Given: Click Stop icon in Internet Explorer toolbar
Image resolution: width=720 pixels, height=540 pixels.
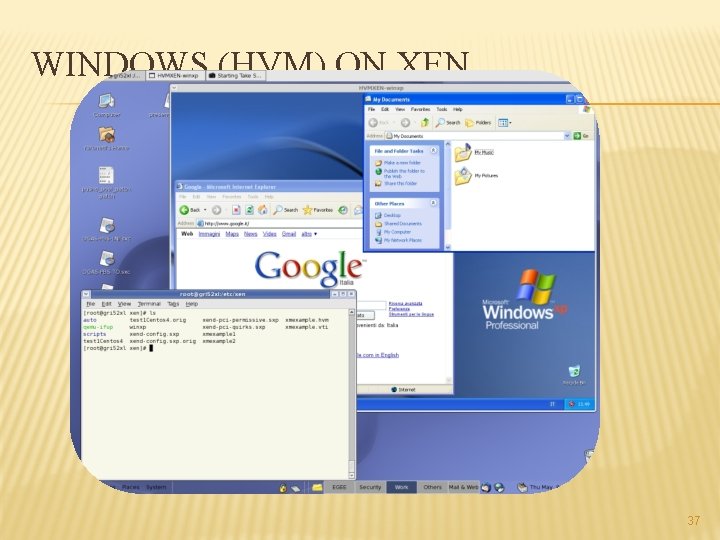Looking at the screenshot, I should pyautogui.click(x=236, y=210).
